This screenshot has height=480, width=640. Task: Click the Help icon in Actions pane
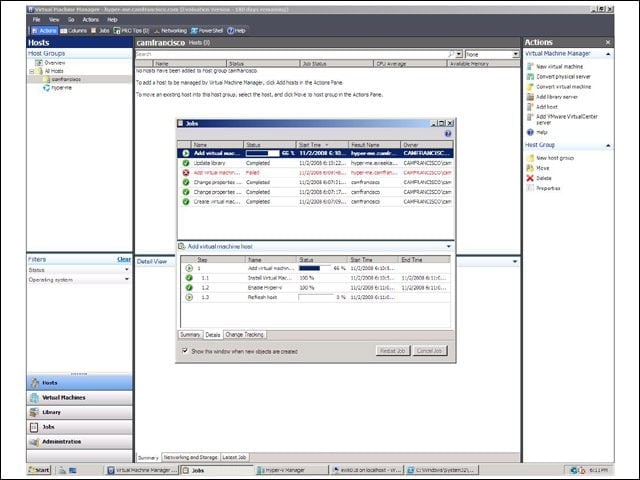[530, 132]
